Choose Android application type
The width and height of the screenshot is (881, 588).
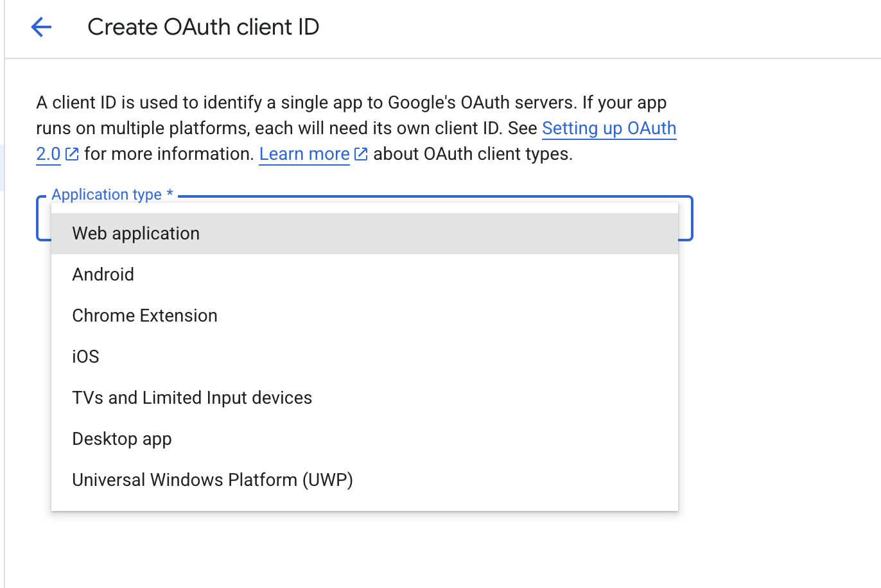[365, 275]
